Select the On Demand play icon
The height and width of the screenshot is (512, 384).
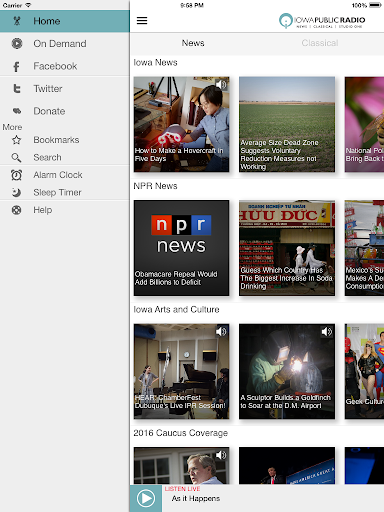coord(17,44)
